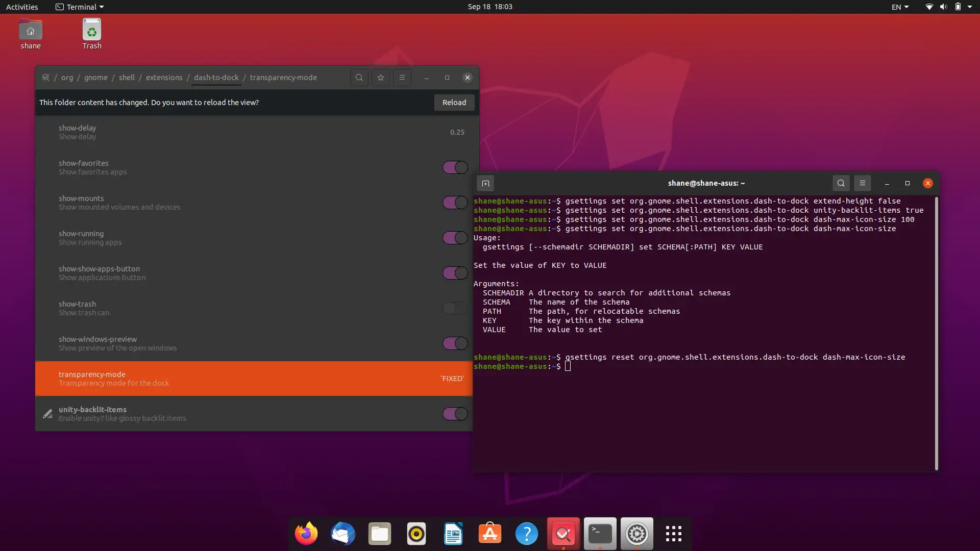Expand the EN input source menu
This screenshot has height=551, width=980.
click(x=900, y=7)
